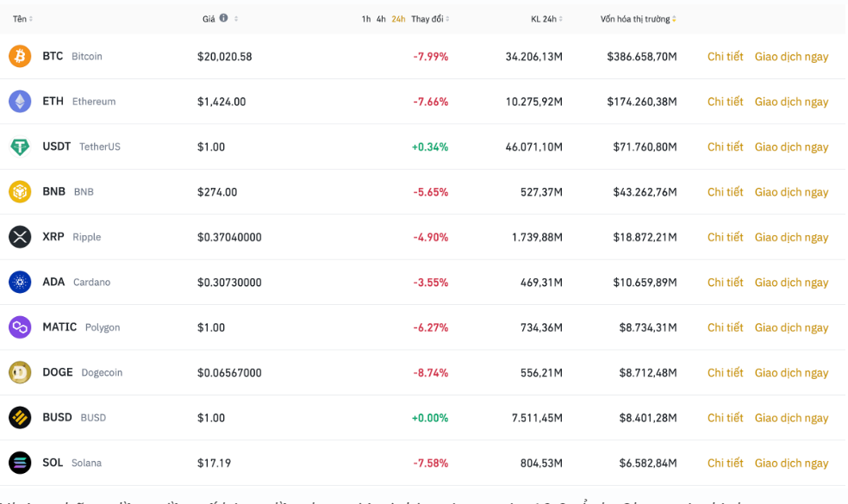Click the Ethereum diamond icon
This screenshot has width=848, height=504.
pyautogui.click(x=20, y=101)
